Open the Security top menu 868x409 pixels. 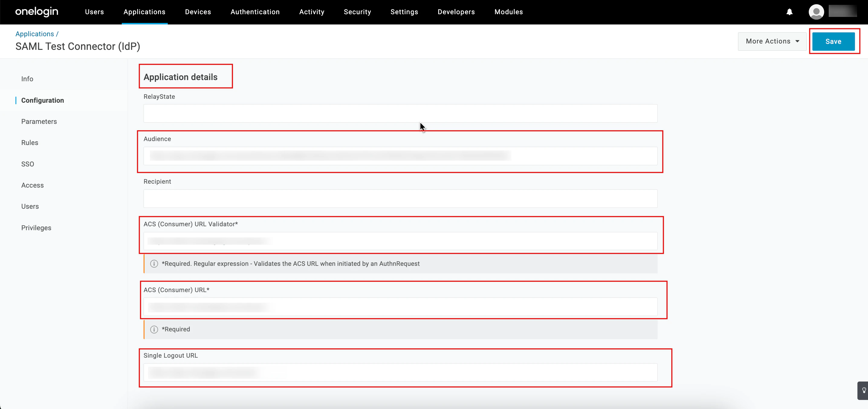[x=357, y=12]
